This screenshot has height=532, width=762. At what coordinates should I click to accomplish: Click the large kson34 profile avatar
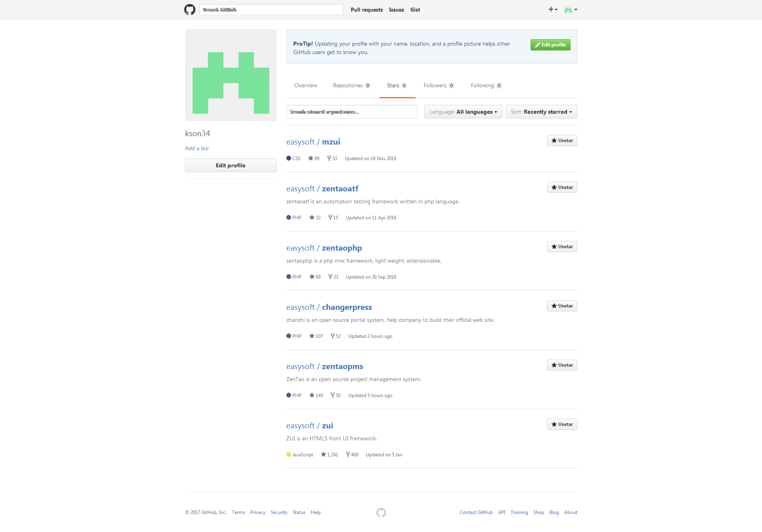coord(231,75)
